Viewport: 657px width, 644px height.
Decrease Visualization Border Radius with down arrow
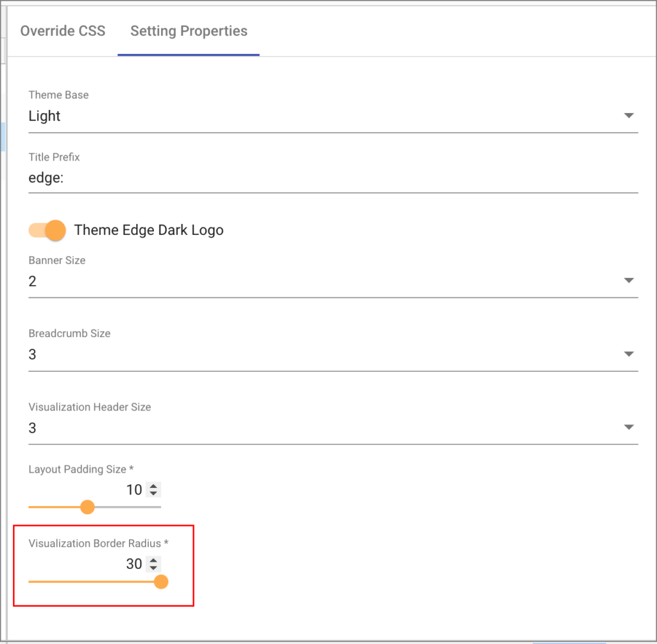point(153,568)
